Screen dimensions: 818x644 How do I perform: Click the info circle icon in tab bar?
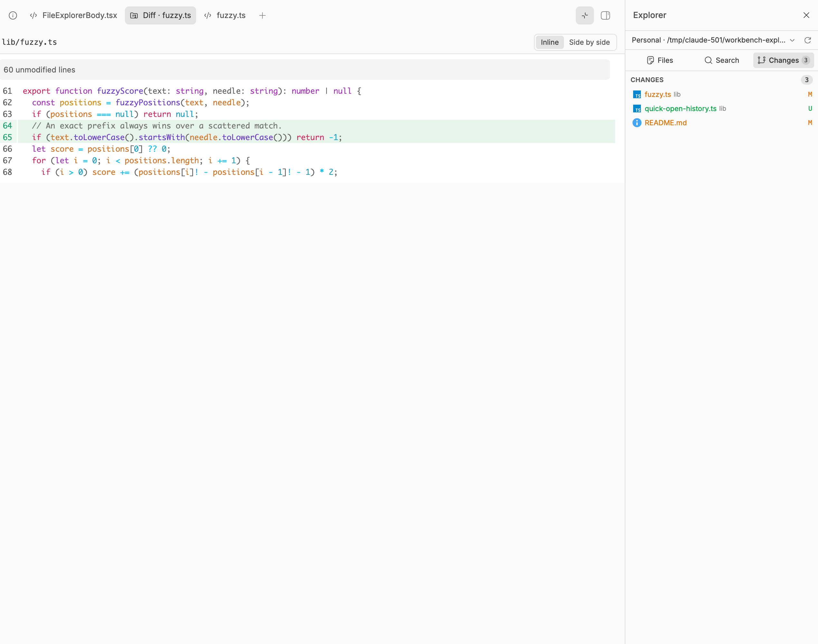[x=13, y=15]
